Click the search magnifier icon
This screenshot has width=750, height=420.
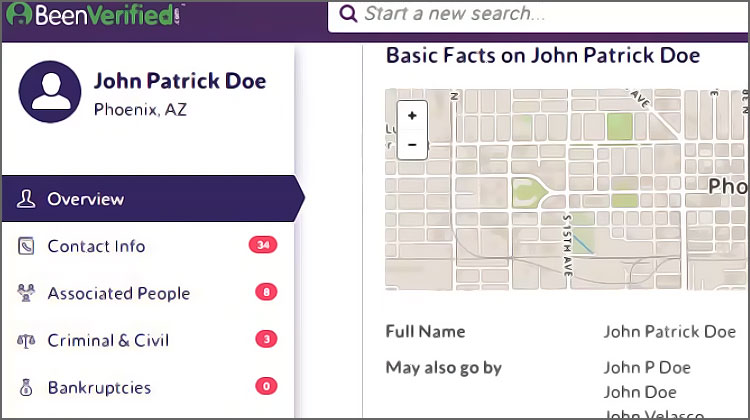[x=348, y=13]
